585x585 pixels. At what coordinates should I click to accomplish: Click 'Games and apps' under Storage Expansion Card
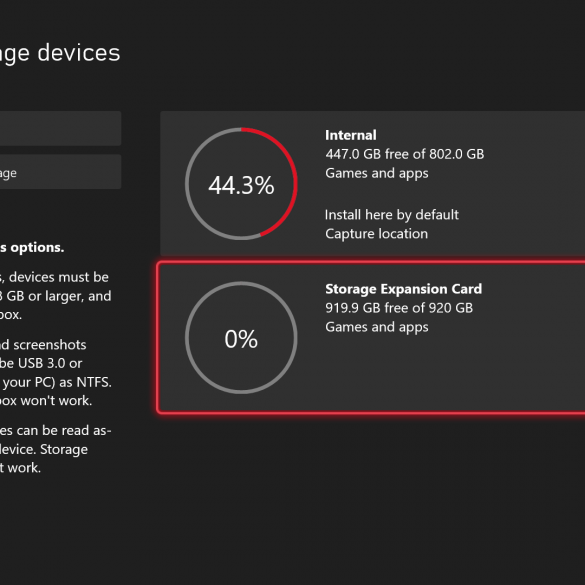click(377, 327)
